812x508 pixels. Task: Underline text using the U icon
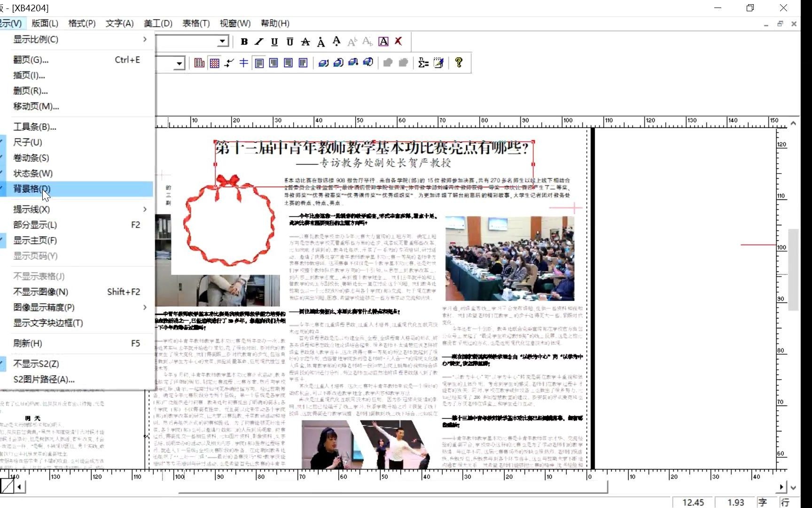pos(274,41)
